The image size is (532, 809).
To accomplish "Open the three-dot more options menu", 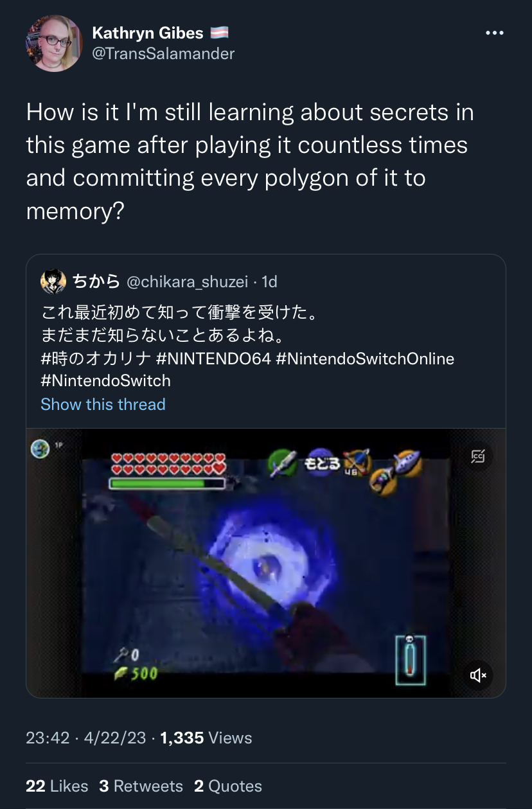I will [x=494, y=33].
